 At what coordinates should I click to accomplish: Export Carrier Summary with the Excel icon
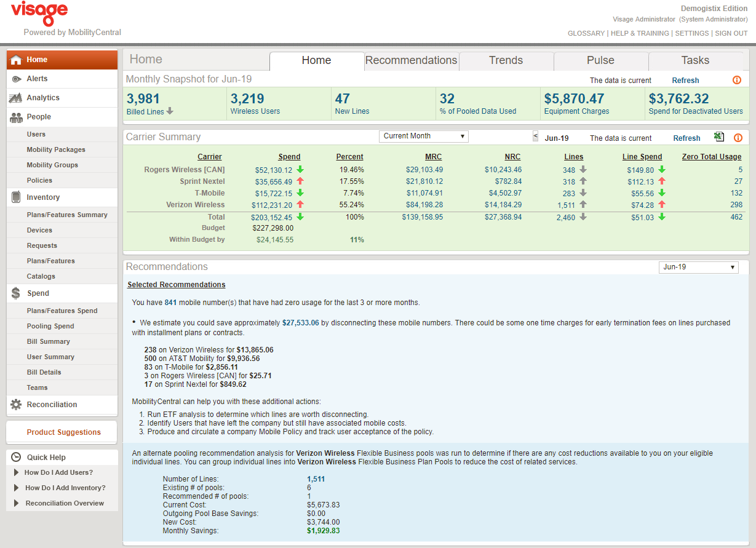718,137
